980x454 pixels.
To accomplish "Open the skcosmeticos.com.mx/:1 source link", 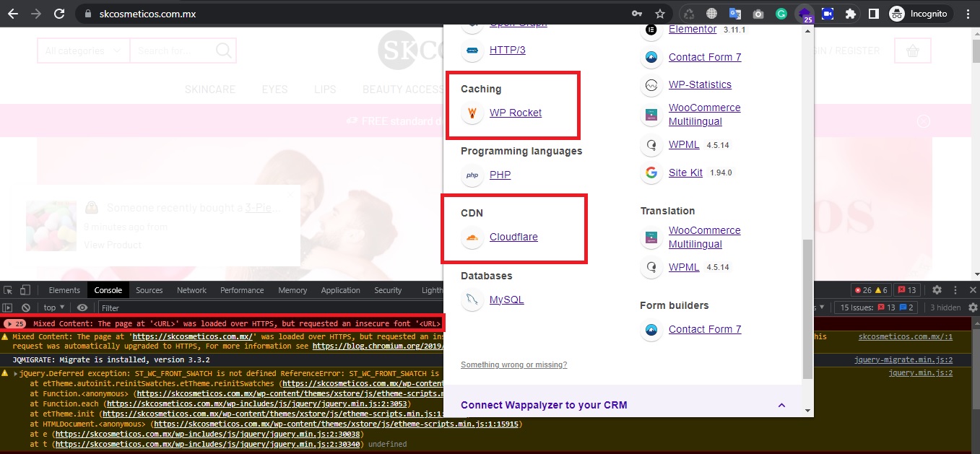I will [x=905, y=337].
